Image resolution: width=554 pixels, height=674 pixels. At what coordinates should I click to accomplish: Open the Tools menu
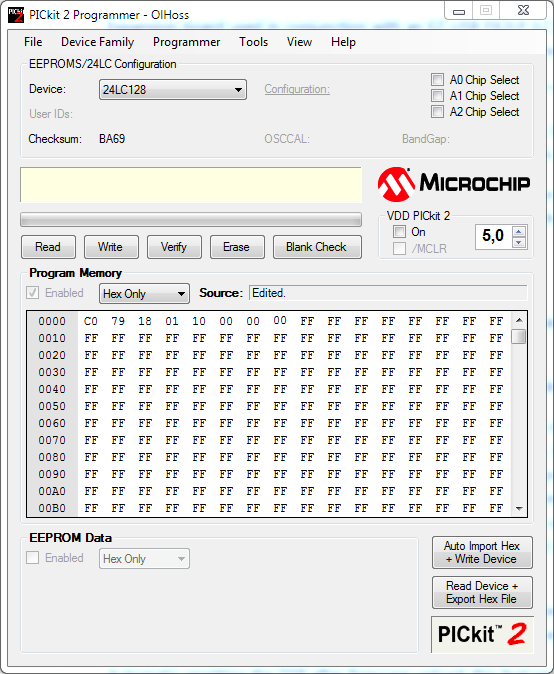(254, 42)
